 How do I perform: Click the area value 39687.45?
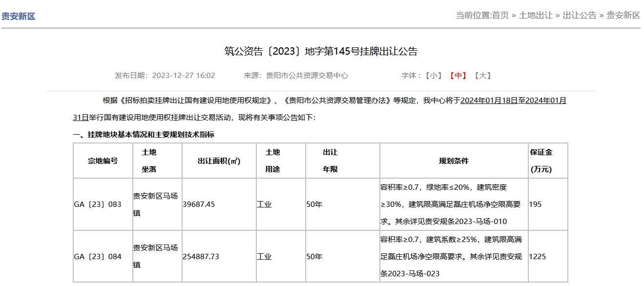pyautogui.click(x=199, y=204)
